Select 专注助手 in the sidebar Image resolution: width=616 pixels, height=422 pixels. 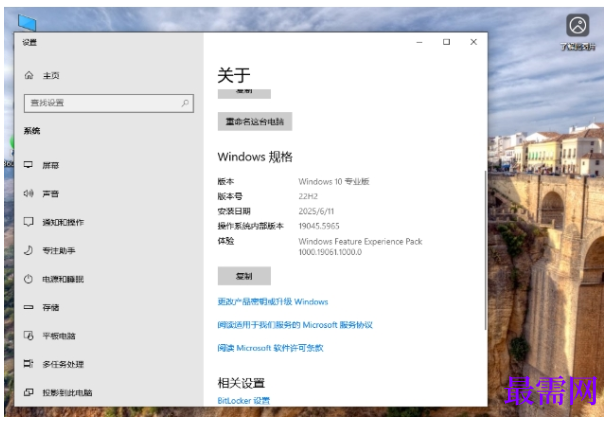[59, 250]
